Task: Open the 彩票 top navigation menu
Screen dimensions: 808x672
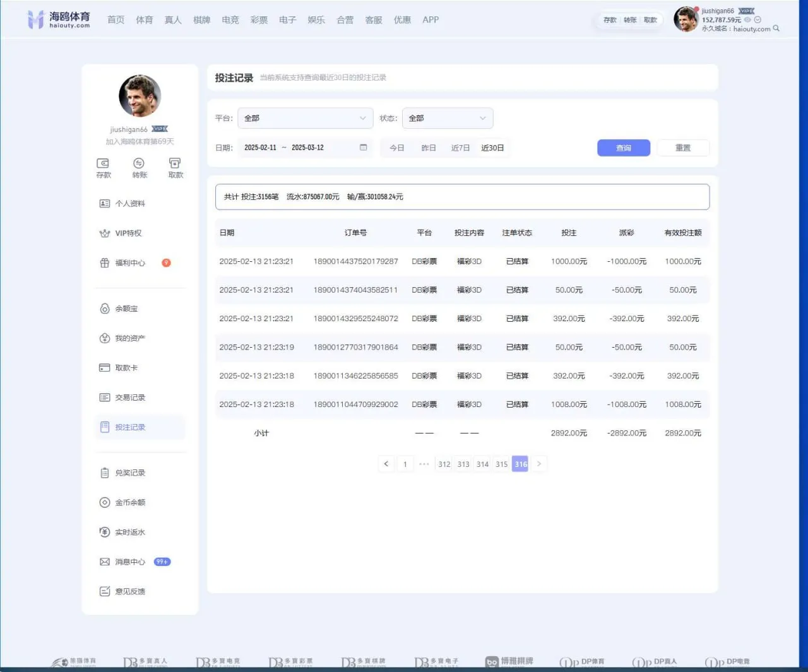Action: pos(259,20)
